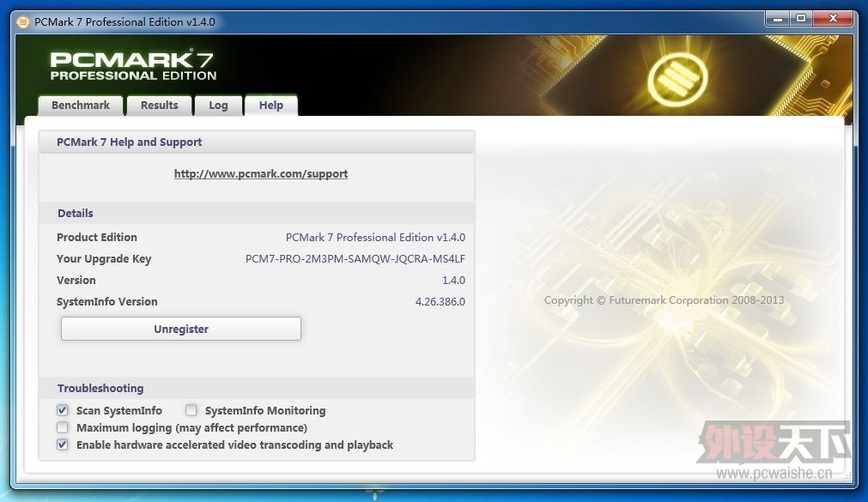Click the PCMark 7 Professional Edition logo

tap(133, 66)
